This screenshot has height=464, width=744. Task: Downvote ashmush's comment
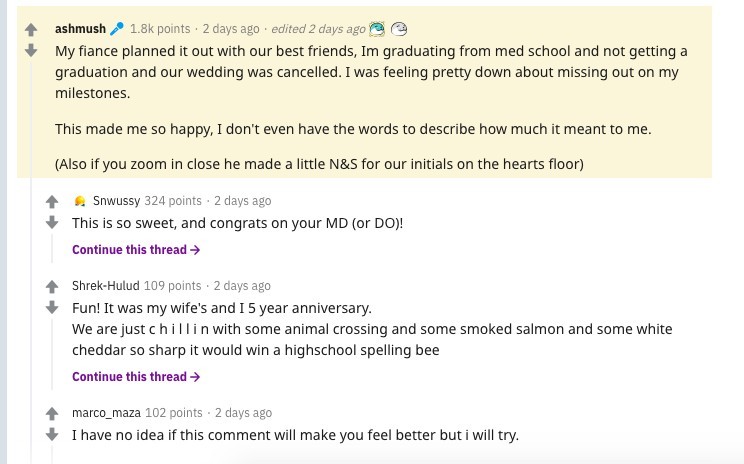pos(31,50)
